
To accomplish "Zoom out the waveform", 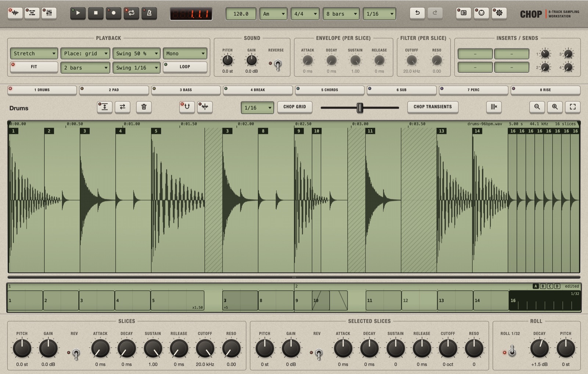I will point(537,107).
